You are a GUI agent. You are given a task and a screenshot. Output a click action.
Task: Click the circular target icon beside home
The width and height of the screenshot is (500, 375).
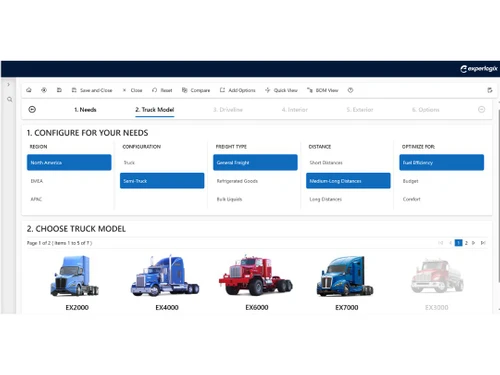[x=44, y=90]
